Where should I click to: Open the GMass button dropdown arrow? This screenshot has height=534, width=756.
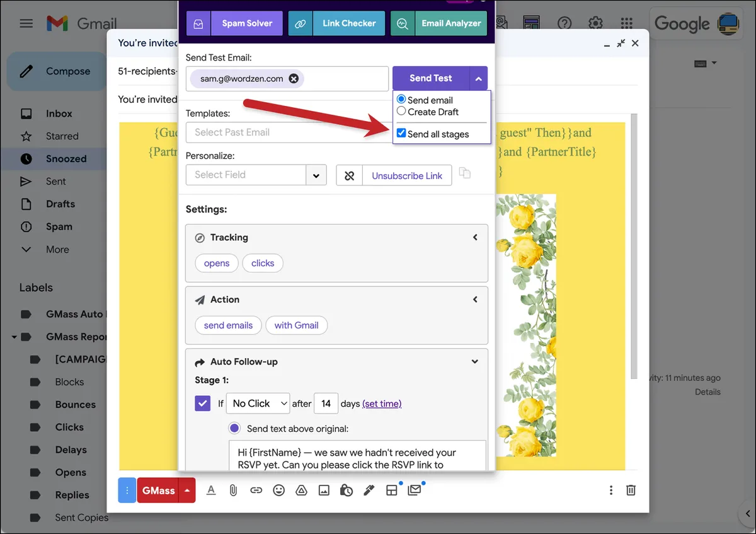click(x=187, y=490)
